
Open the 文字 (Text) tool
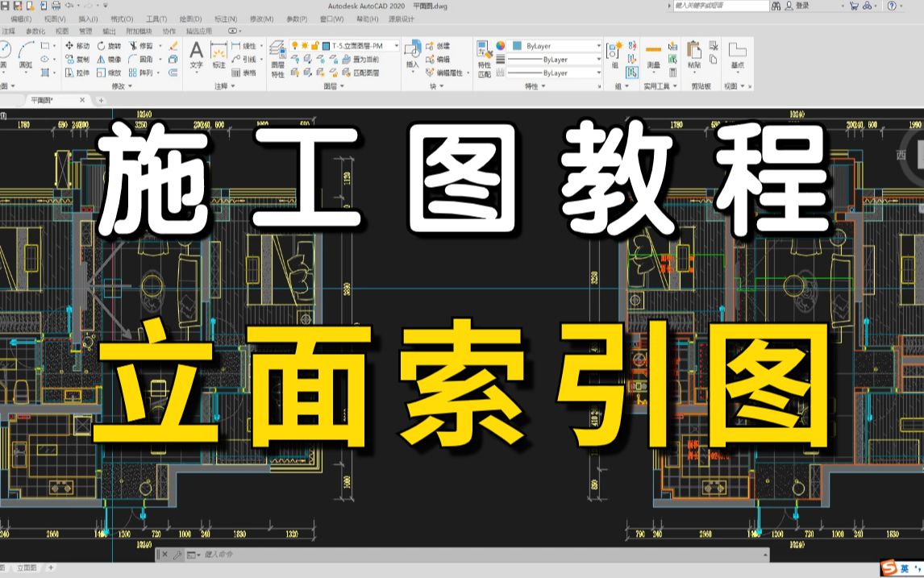[196, 52]
